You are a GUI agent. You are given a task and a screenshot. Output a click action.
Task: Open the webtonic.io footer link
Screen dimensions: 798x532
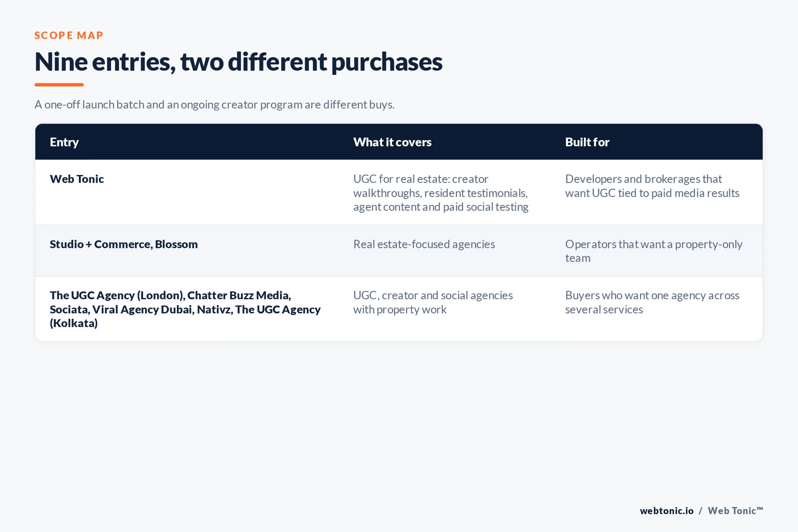(x=667, y=511)
